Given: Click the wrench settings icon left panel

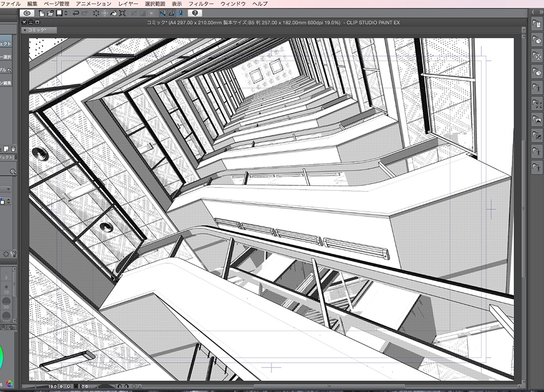Looking at the screenshot, I should point(14,254).
